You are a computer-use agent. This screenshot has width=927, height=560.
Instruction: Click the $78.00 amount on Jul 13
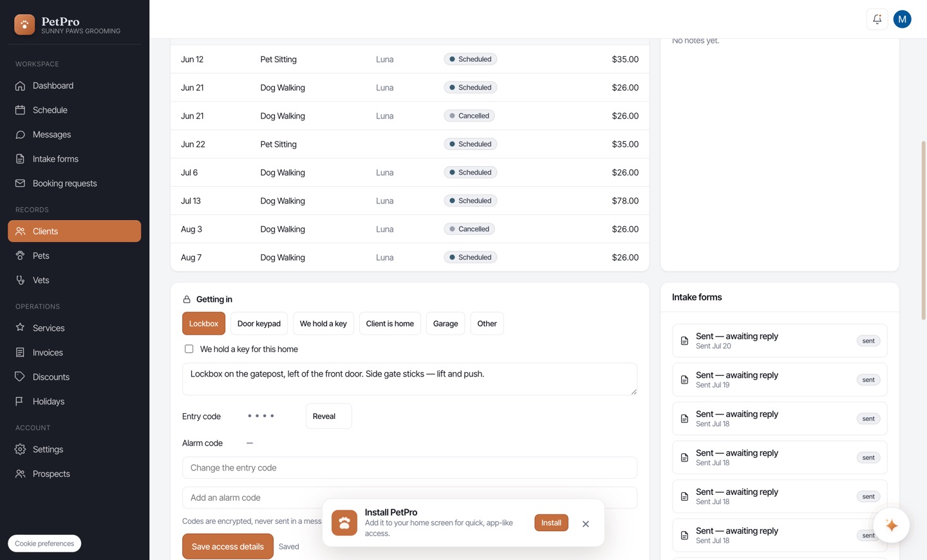tap(625, 201)
